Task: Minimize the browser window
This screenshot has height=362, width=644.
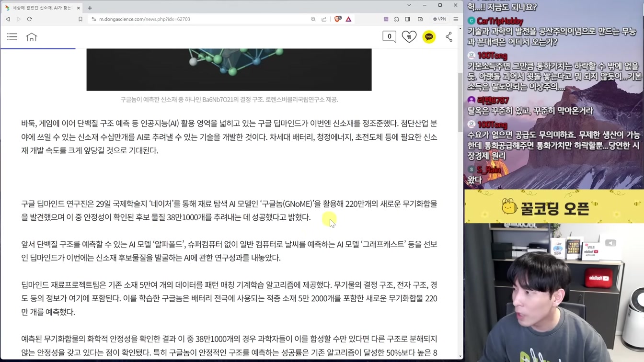Action: coord(425,5)
